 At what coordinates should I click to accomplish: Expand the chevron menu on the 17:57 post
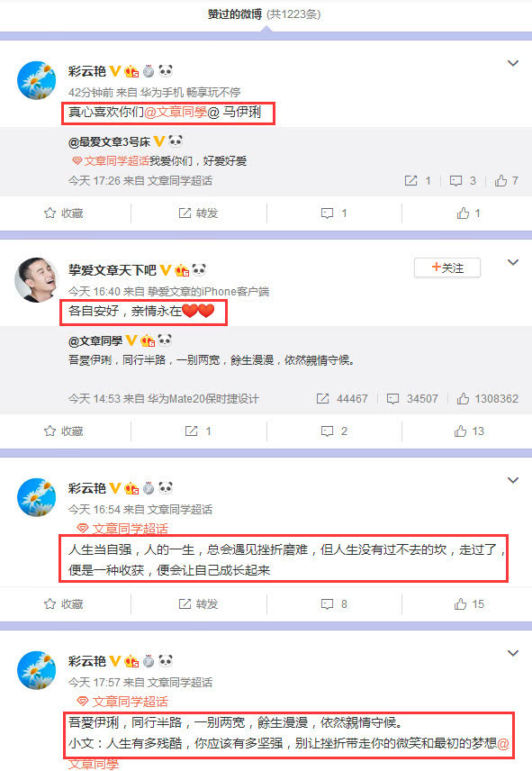coord(513,654)
